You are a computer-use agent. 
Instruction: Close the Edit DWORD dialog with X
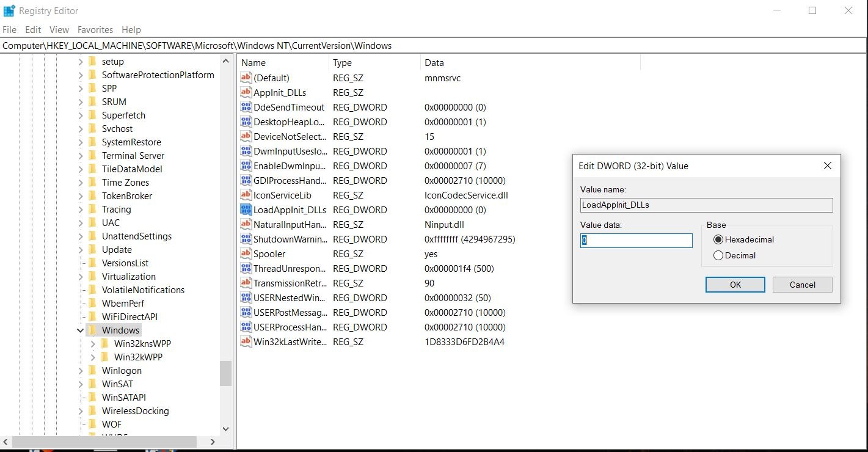pos(828,166)
